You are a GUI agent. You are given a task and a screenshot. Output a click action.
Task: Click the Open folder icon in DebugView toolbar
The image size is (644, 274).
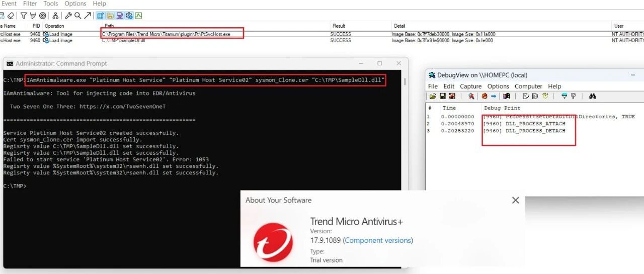pos(433,96)
